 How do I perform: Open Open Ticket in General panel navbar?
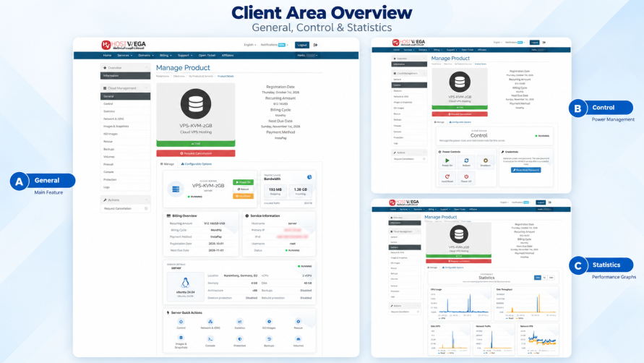click(x=207, y=55)
